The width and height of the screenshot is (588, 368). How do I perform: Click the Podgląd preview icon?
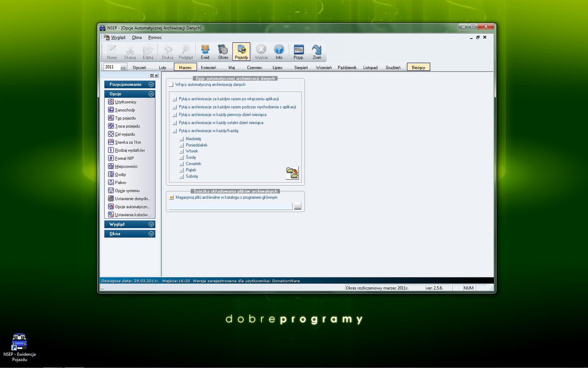point(186,52)
